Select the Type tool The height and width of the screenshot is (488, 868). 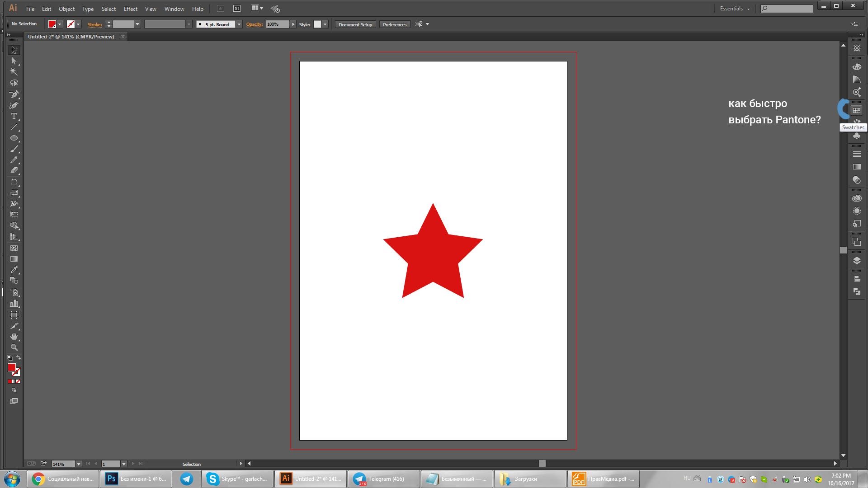click(x=14, y=116)
